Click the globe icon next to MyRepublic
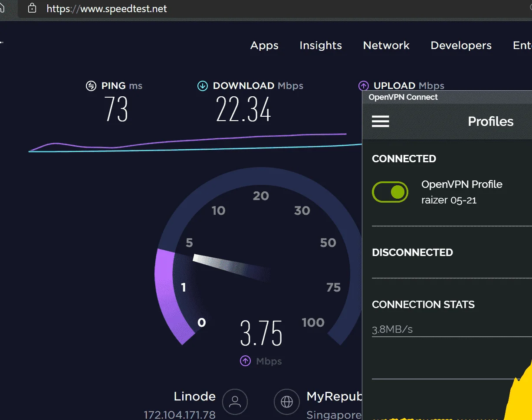 287,402
